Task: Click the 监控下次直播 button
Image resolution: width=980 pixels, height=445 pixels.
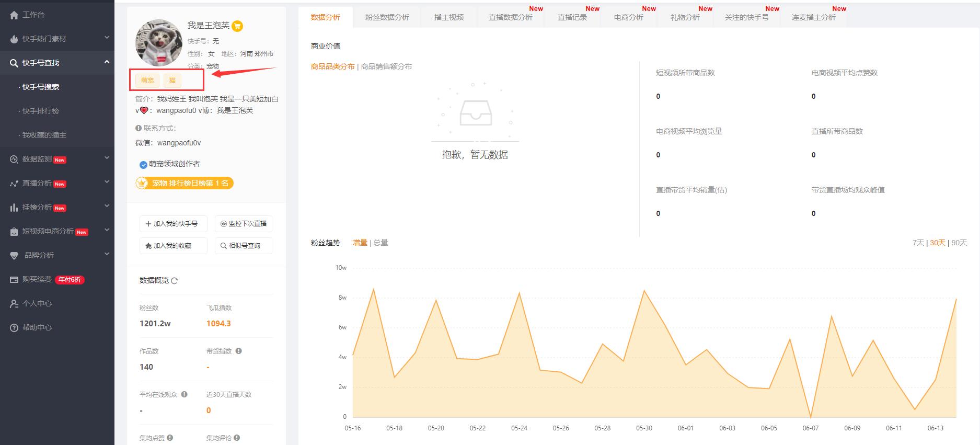Action: (x=244, y=224)
